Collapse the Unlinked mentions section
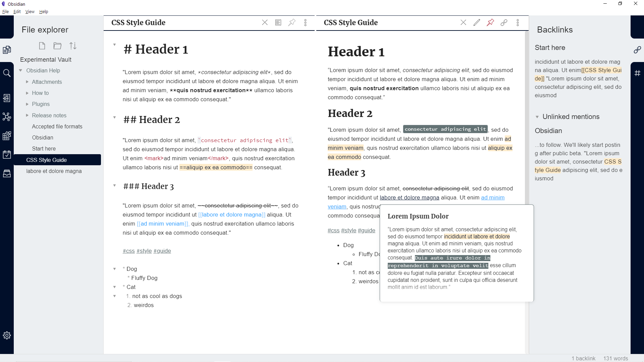This screenshot has width=644, height=362. click(538, 117)
